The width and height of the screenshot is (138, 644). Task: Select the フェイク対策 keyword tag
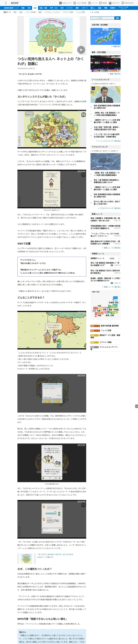click(x=81, y=12)
